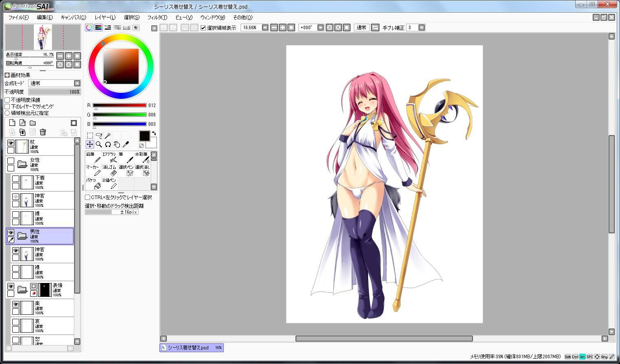Open the 合成モード blend mode dropdown
The height and width of the screenshot is (364, 620).
coord(55,83)
